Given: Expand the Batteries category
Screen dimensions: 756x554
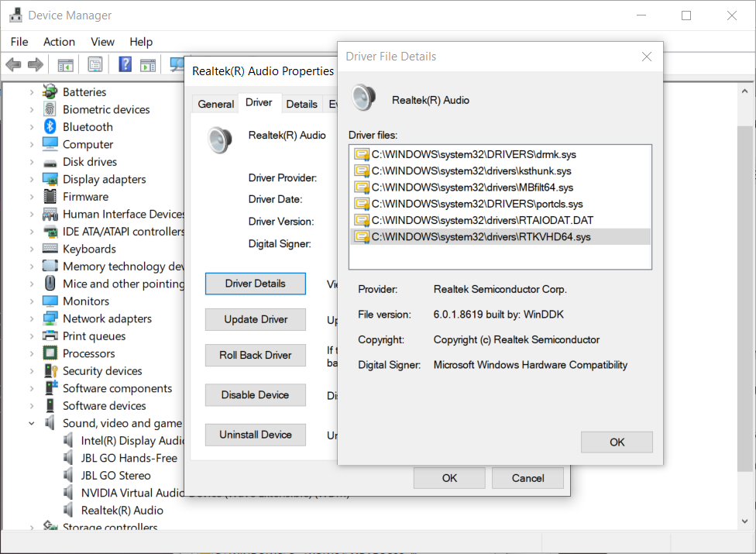Looking at the screenshot, I should 32,92.
